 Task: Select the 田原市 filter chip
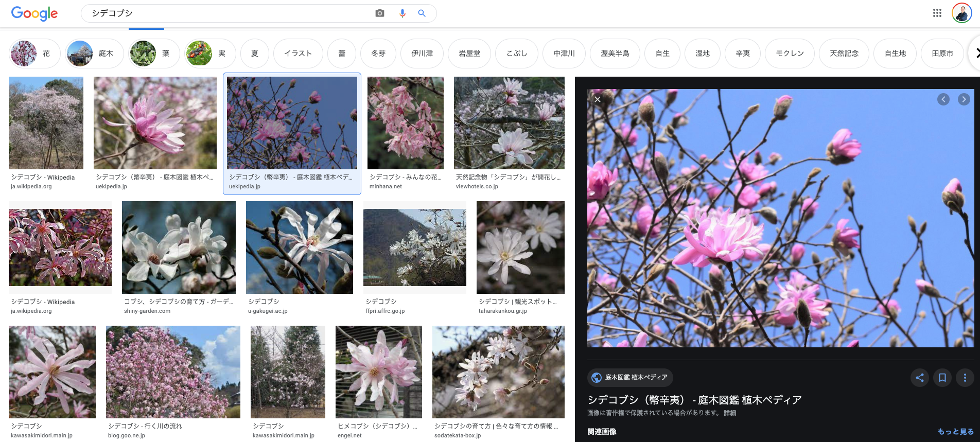tap(942, 54)
